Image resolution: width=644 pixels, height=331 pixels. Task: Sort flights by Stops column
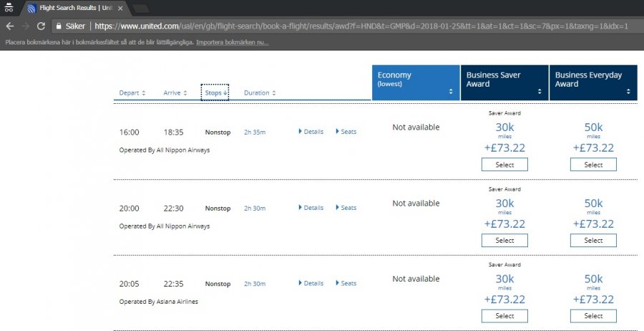[x=215, y=93]
